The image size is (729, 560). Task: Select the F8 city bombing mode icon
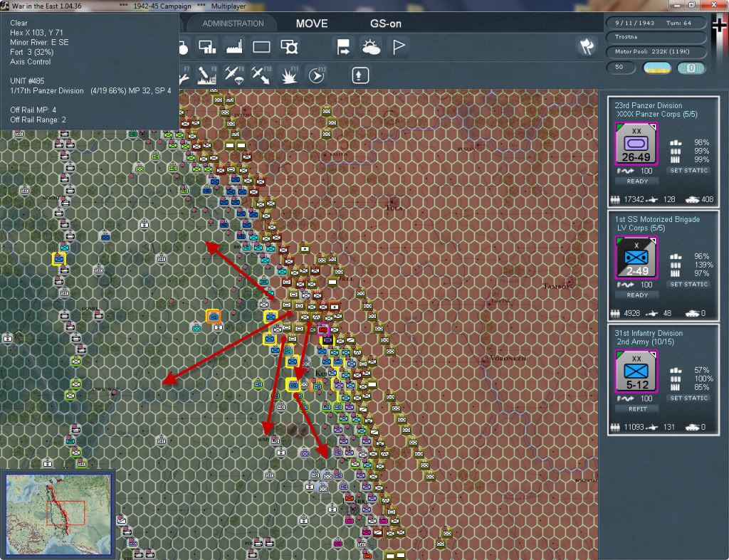tap(207, 75)
